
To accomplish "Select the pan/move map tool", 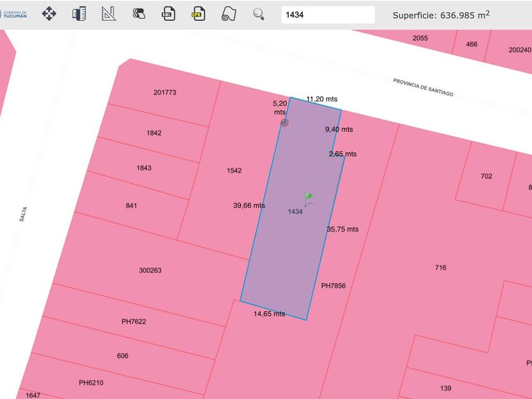I will pos(49,14).
